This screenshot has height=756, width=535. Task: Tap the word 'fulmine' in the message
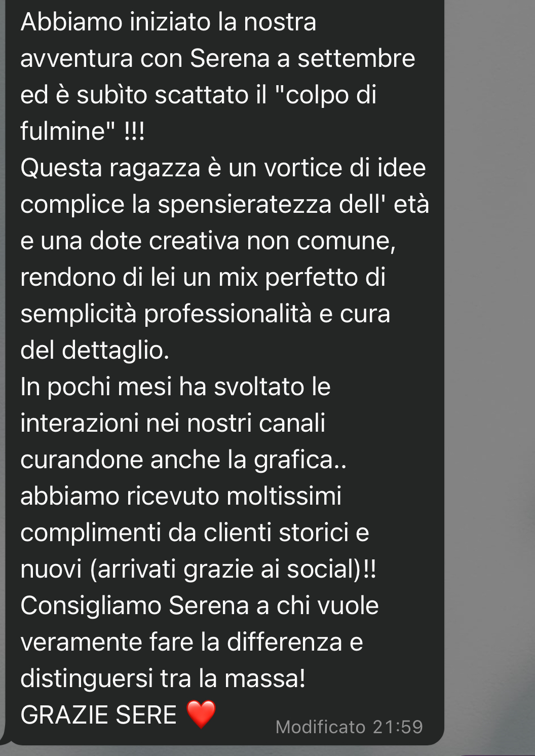click(x=62, y=131)
